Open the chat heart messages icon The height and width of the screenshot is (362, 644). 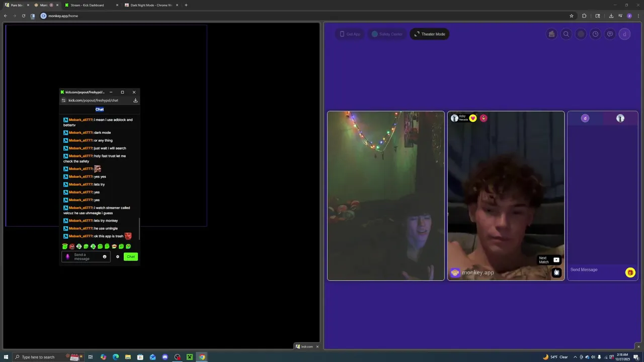tap(610, 34)
